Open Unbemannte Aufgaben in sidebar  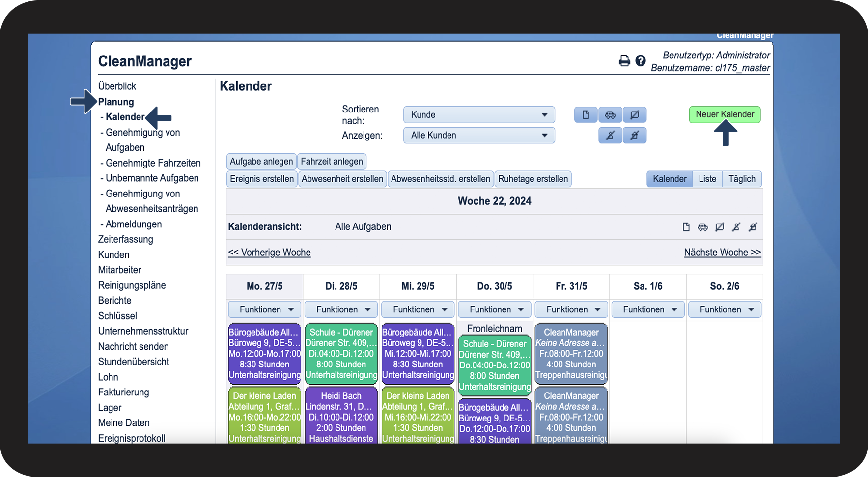tap(152, 178)
